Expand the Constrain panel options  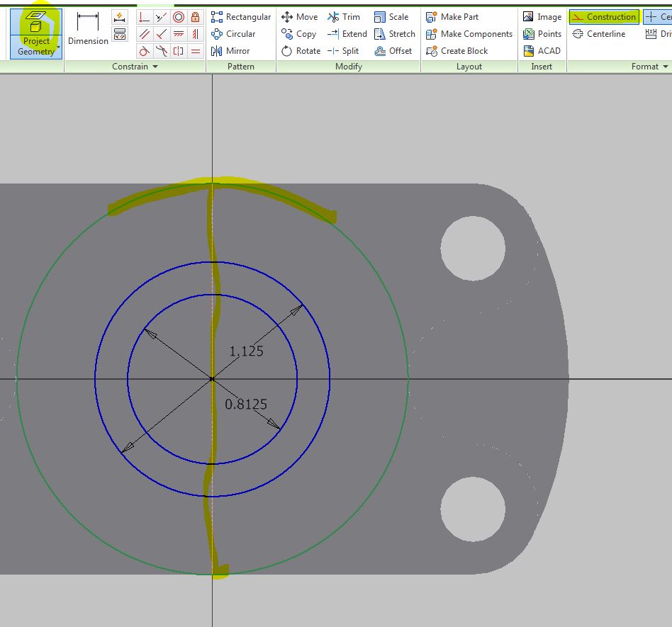click(155, 66)
